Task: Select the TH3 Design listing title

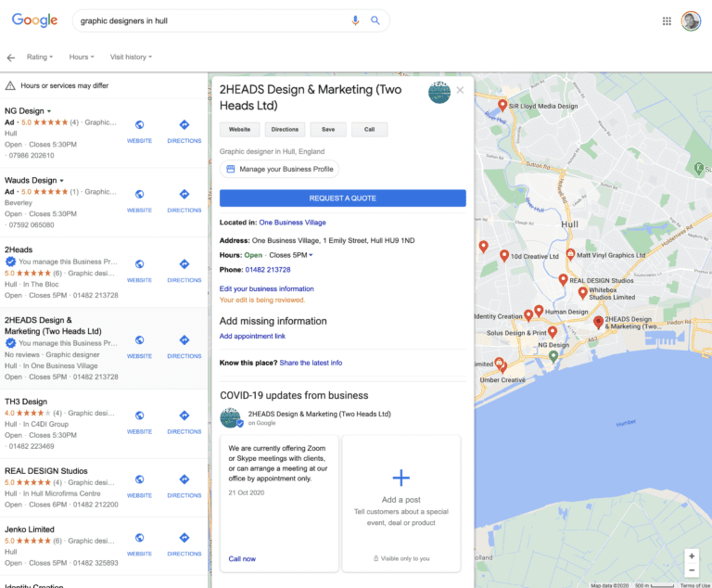Action: [x=26, y=402]
